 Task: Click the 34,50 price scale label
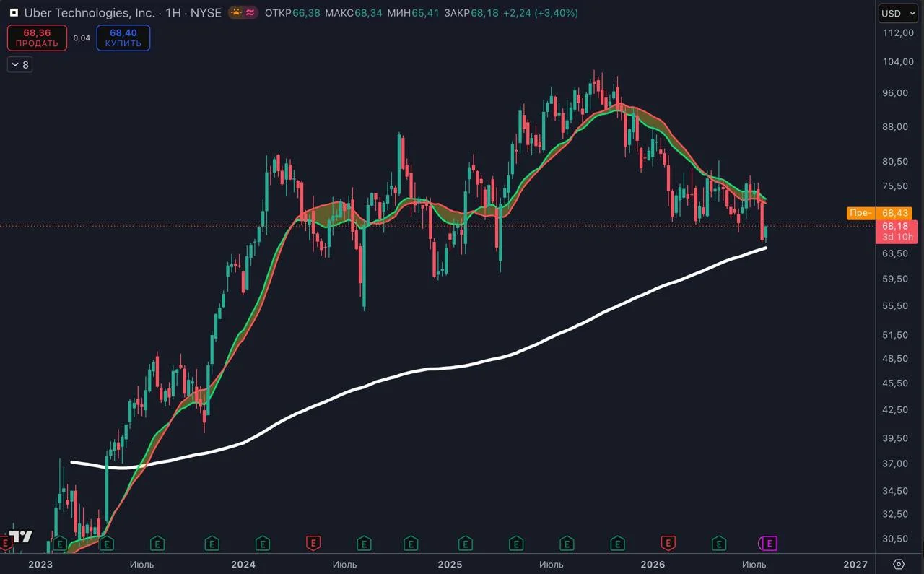tap(895, 490)
